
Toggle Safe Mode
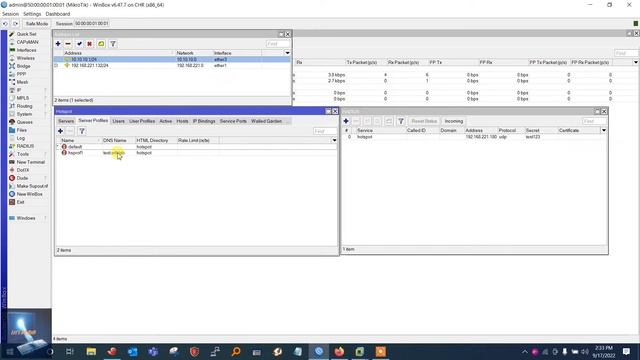click(37, 24)
